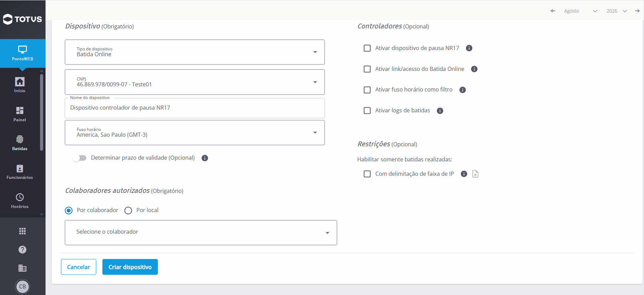Click Criar dispositivo button
The image size is (644, 295).
click(x=130, y=267)
